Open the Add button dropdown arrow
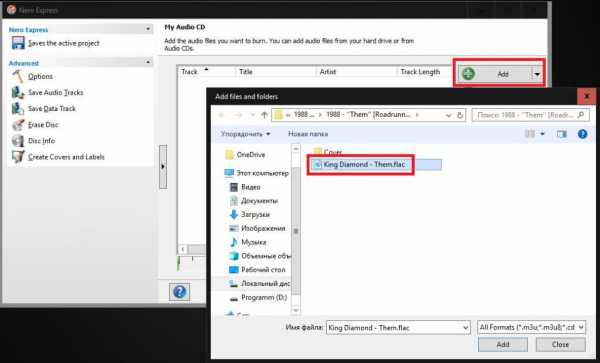 pyautogui.click(x=537, y=73)
